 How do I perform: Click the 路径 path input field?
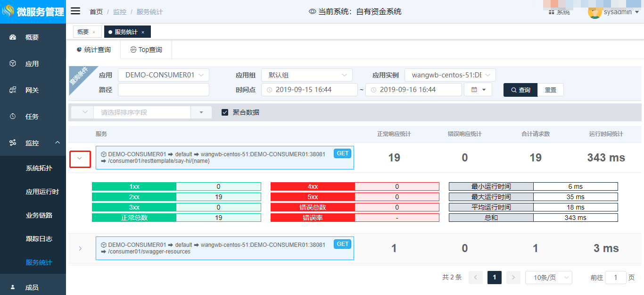[163, 90]
